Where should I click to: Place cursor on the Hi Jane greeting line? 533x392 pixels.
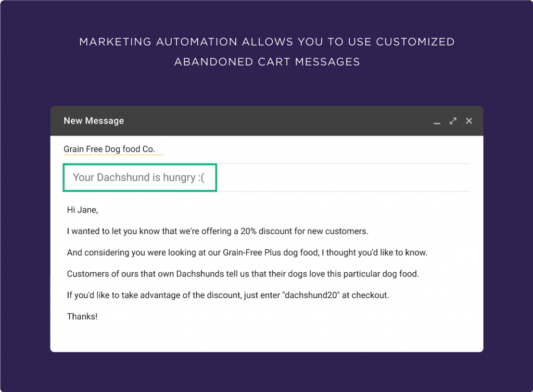click(x=82, y=210)
